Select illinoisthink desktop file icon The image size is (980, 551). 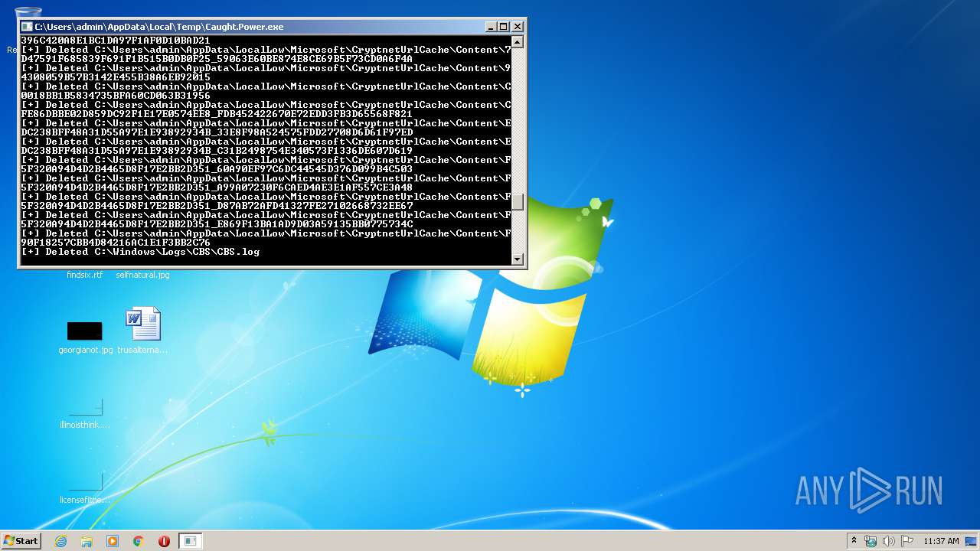coord(85,413)
